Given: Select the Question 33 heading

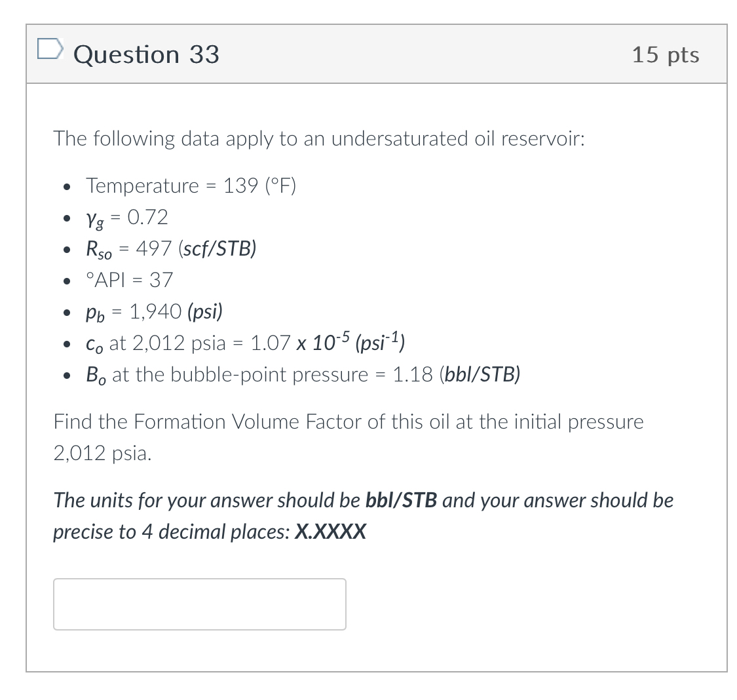Looking at the screenshot, I should (x=147, y=54).
